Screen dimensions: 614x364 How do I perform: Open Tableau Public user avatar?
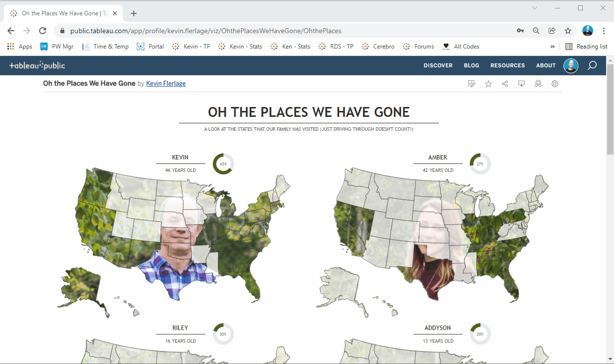(571, 65)
